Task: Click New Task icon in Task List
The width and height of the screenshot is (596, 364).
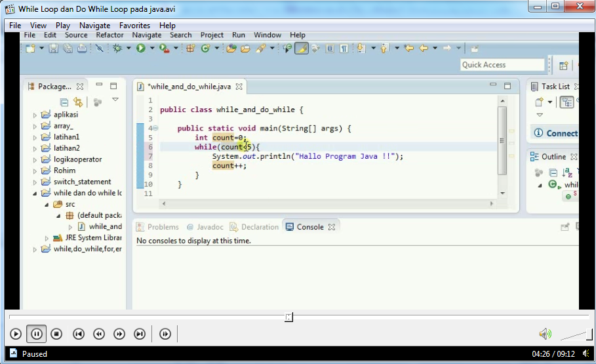Action: tap(539, 102)
